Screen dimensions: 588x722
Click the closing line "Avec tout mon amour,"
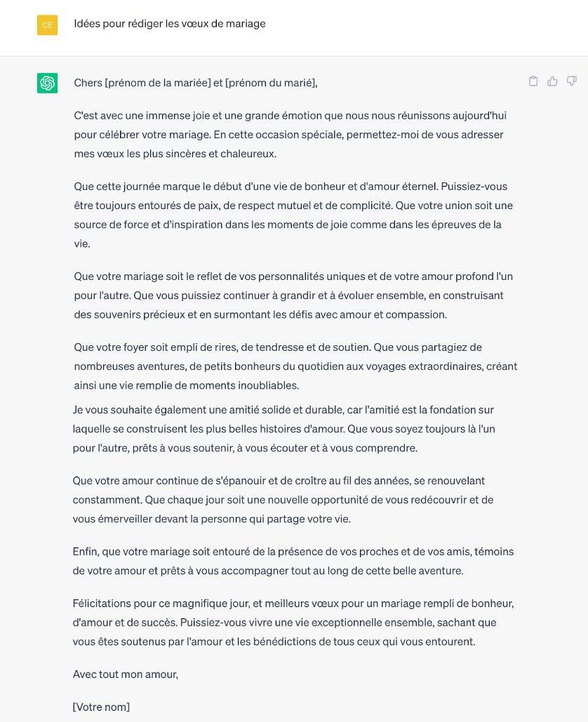click(126, 674)
